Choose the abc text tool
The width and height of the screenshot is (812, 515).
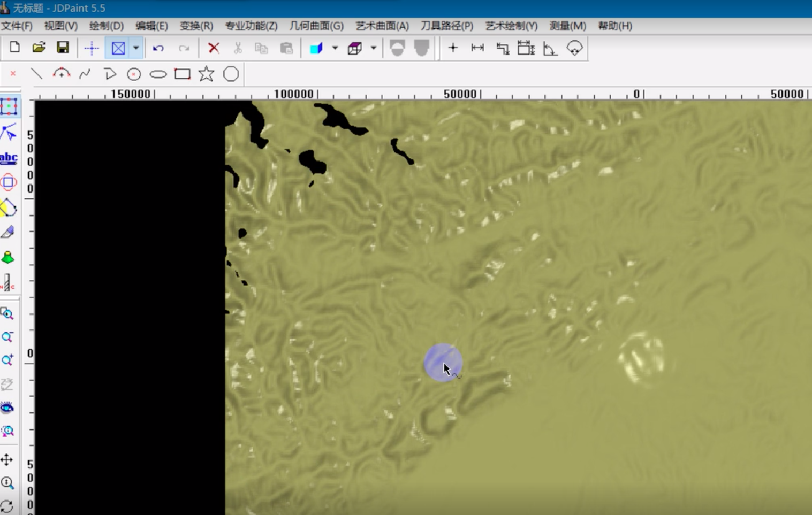point(9,158)
